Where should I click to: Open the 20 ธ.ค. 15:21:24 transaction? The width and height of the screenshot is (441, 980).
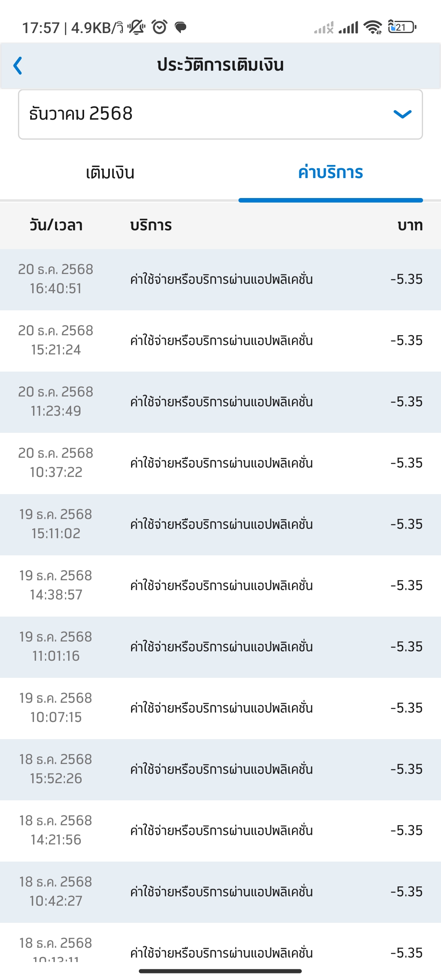click(x=220, y=341)
